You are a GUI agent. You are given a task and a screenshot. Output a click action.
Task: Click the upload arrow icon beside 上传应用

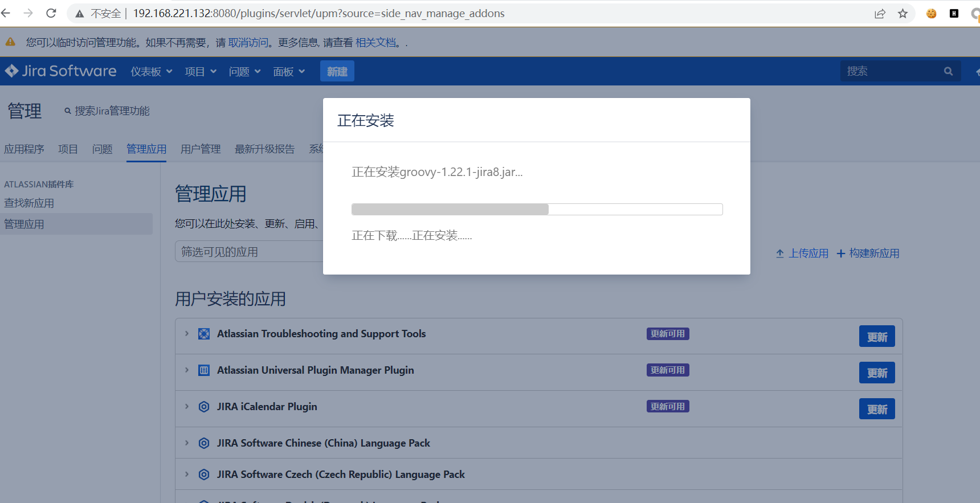pyautogui.click(x=780, y=253)
